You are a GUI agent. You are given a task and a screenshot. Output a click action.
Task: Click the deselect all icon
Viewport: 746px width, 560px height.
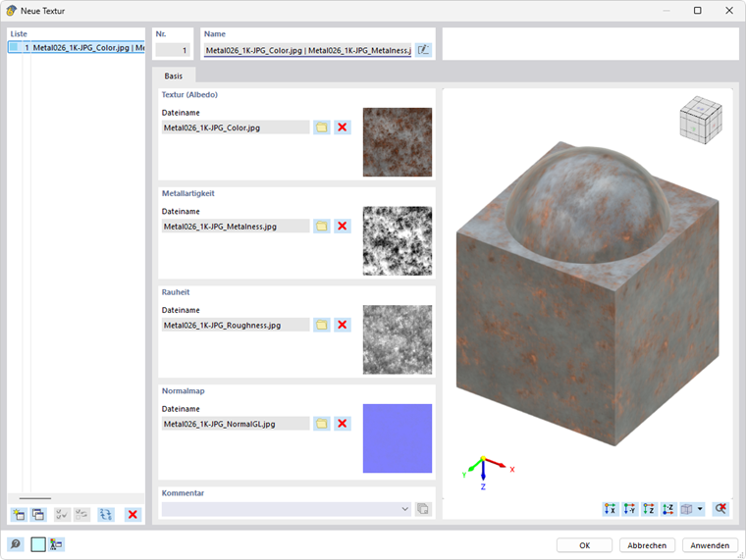pyautogui.click(x=81, y=514)
